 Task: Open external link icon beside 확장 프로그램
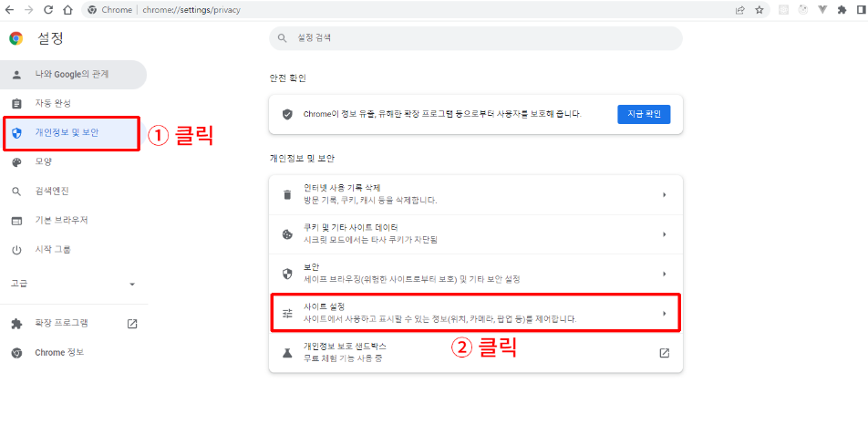click(x=131, y=324)
